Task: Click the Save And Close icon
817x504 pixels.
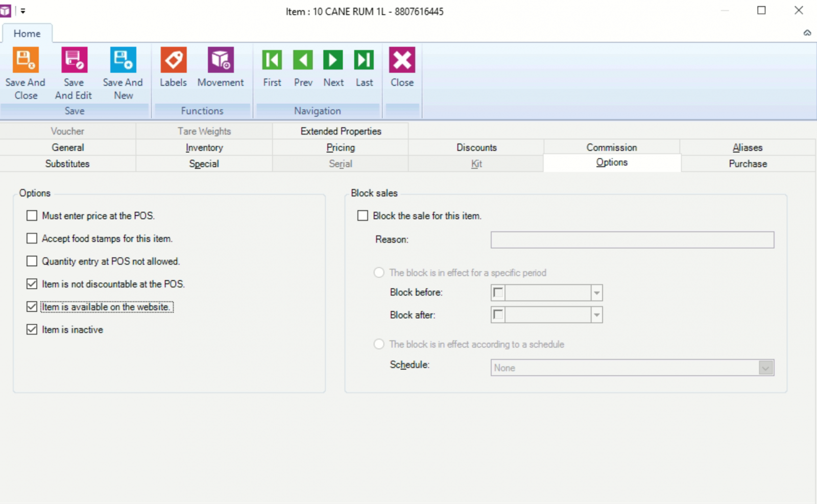Action: (x=26, y=60)
